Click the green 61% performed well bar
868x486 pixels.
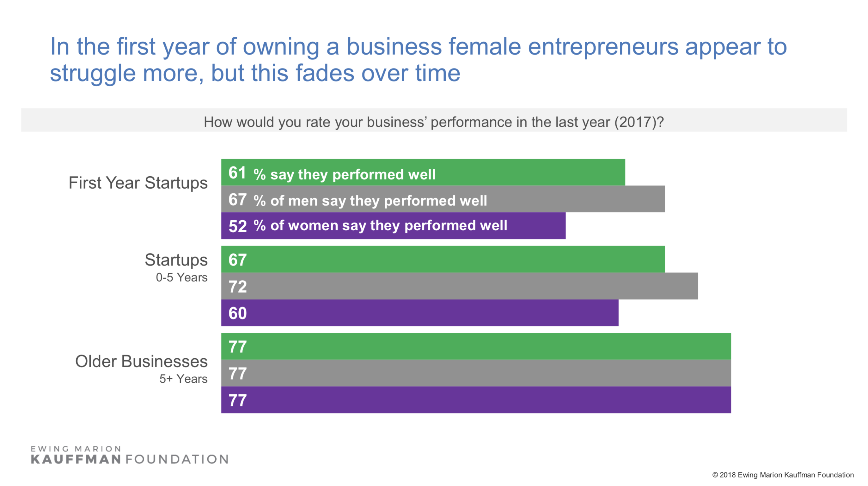423,172
